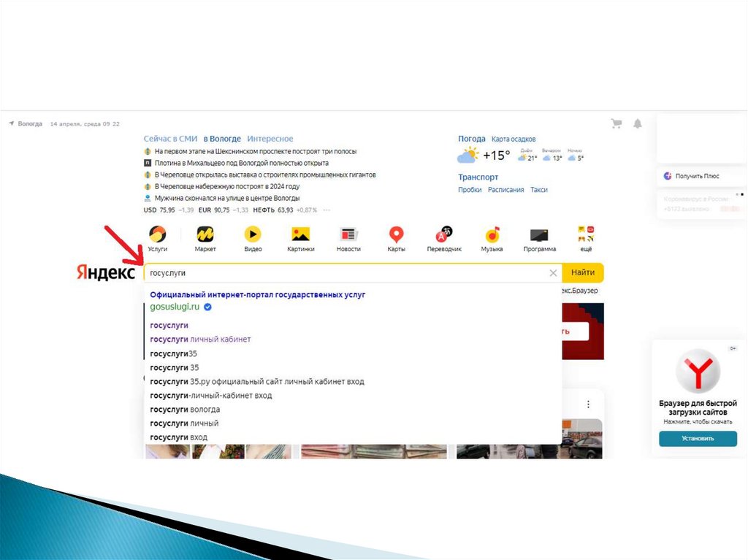Open the Карты service icon
748x560 pixels.
tap(397, 234)
